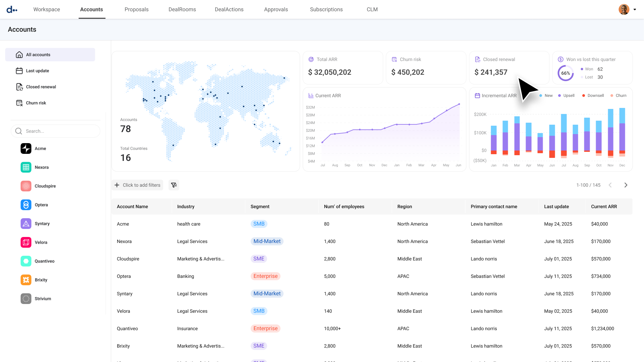Viewport: 644px width, 362px height.
Task: Click the "Click to add filters" button
Action: coord(138,185)
